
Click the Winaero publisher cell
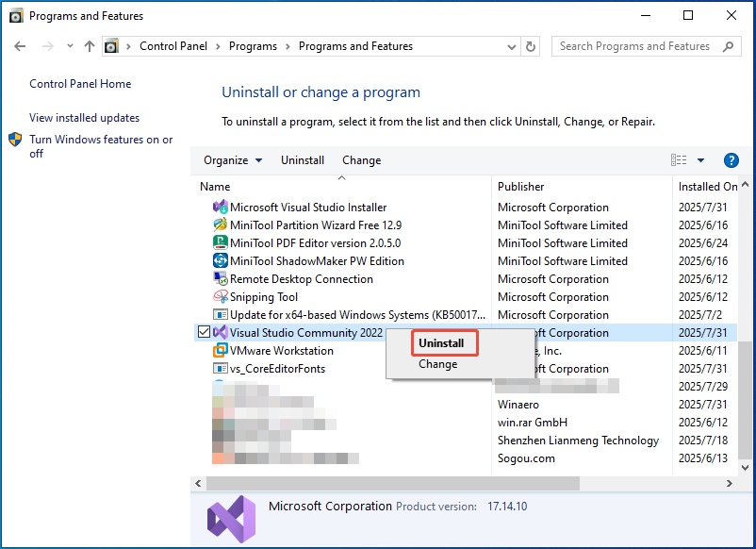pyautogui.click(x=518, y=405)
